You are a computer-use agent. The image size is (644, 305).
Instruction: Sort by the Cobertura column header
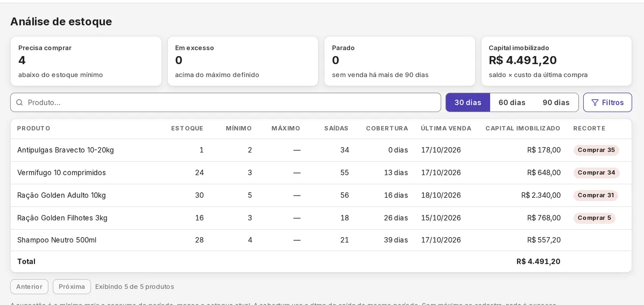click(x=387, y=128)
